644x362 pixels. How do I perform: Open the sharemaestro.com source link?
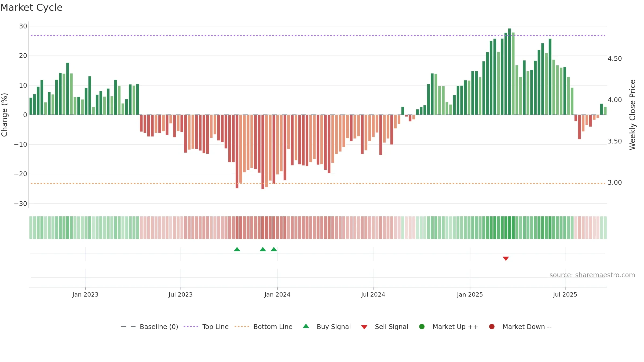click(592, 275)
